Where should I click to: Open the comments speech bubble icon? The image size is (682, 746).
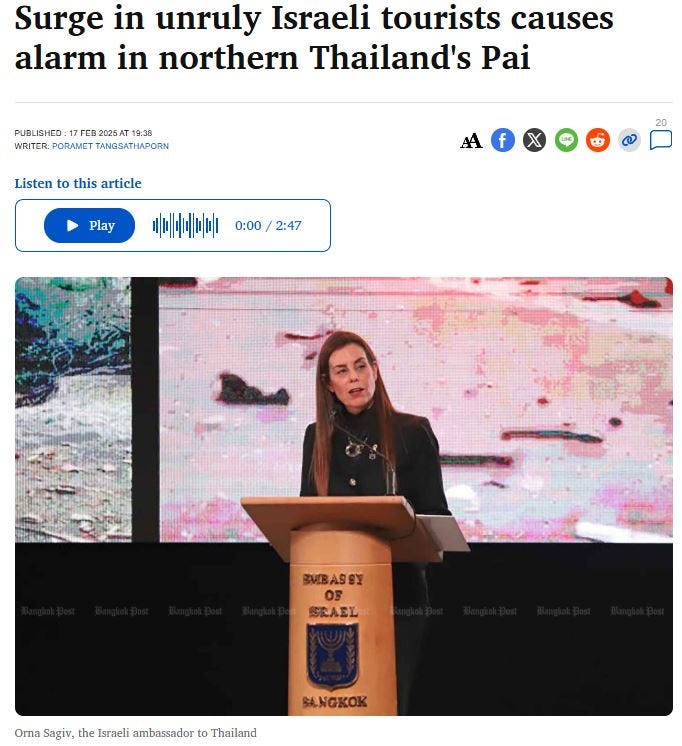(661, 140)
